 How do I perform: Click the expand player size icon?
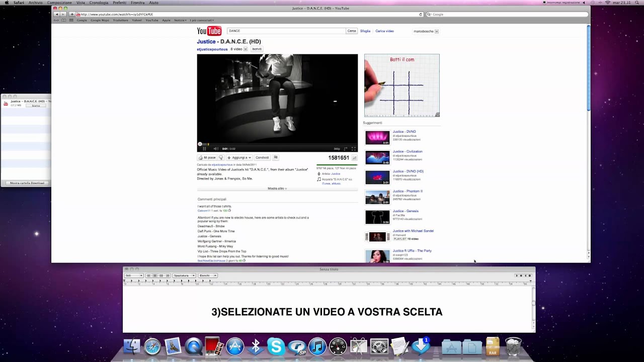[x=346, y=149]
